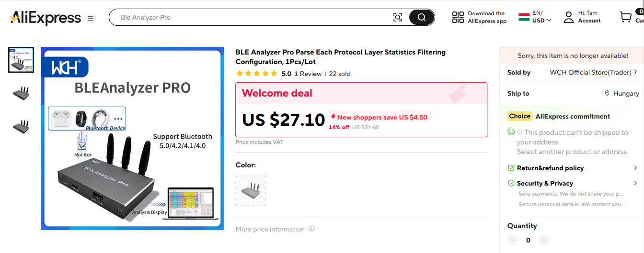This screenshot has height=253, width=644.
Task: Click the account profile icon
Action: tap(568, 18)
